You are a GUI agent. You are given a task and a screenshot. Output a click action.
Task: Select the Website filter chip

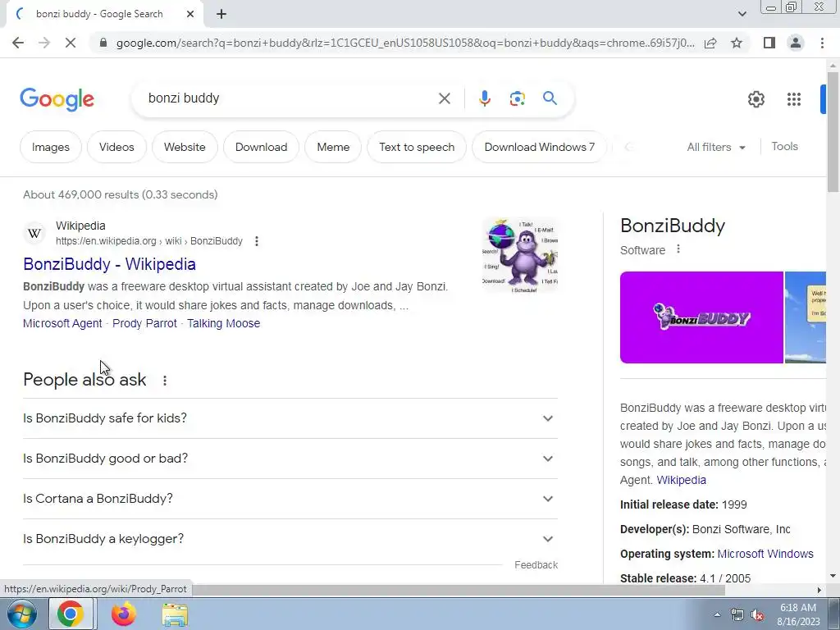click(x=185, y=147)
